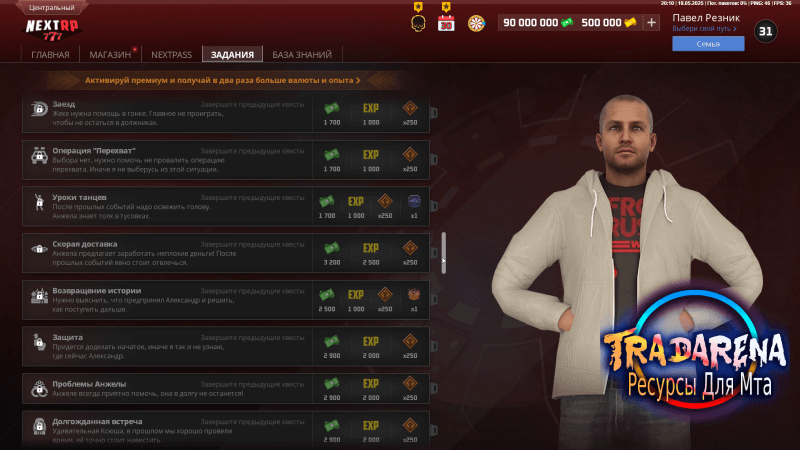Open the skull icon in top bar
Viewport: 800px width, 450px height.
[418, 23]
